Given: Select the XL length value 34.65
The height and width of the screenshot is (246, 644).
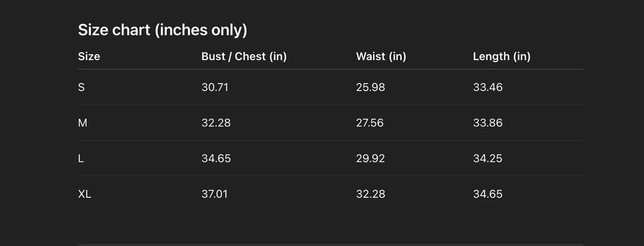Looking at the screenshot, I should coord(488,194).
